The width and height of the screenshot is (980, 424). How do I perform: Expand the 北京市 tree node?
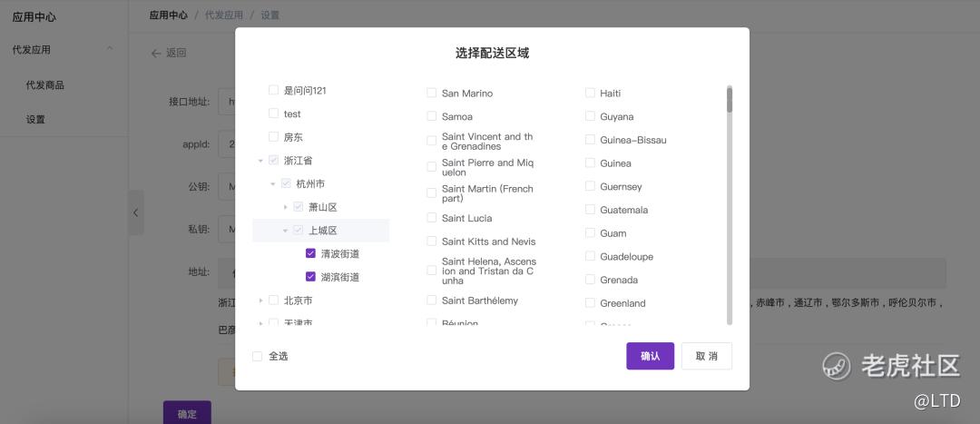click(260, 301)
